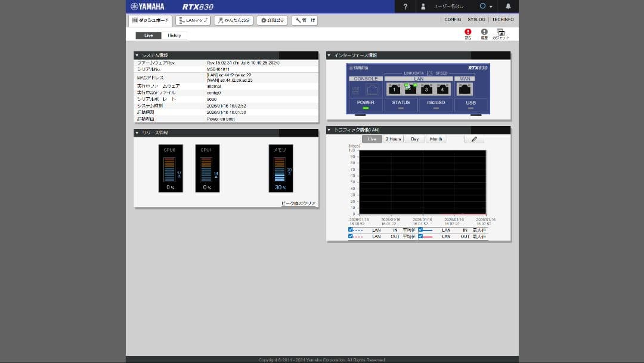Click the help question mark icon
644x363 pixels.
[405, 7]
